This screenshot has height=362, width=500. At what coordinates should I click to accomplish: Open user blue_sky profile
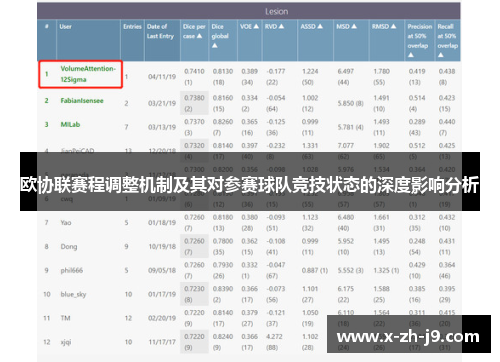pyautogui.click(x=73, y=294)
